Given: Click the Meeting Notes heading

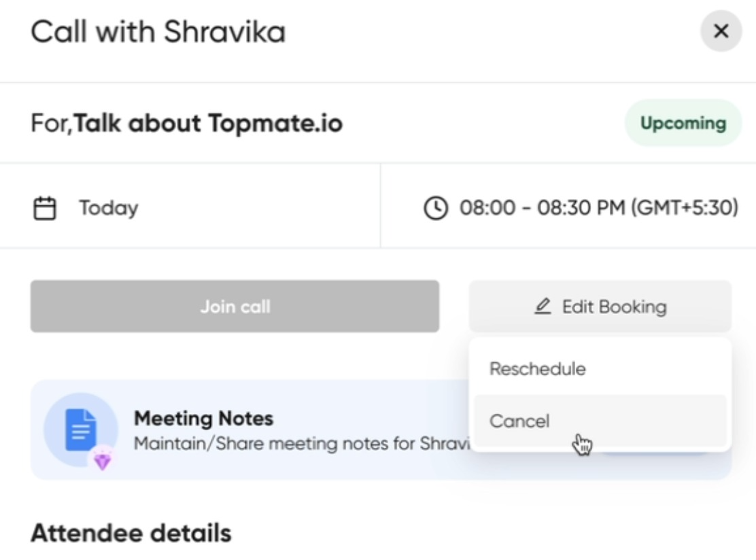Looking at the screenshot, I should click(x=203, y=419).
